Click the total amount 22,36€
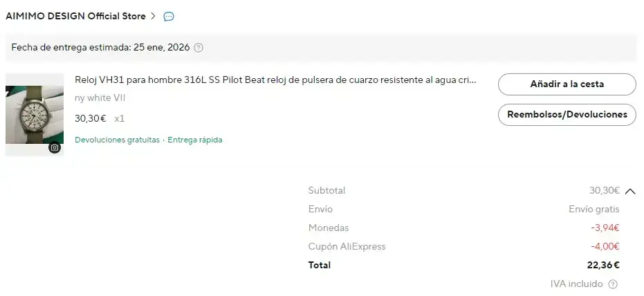 coord(602,265)
